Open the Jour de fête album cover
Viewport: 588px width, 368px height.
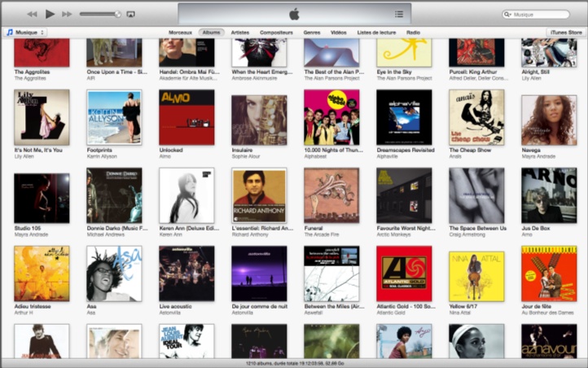click(549, 274)
